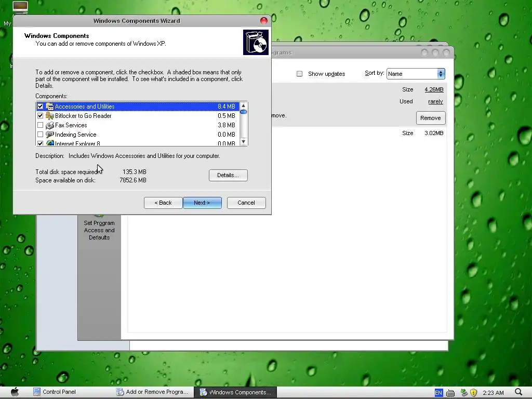Click the Next > button

(202, 203)
